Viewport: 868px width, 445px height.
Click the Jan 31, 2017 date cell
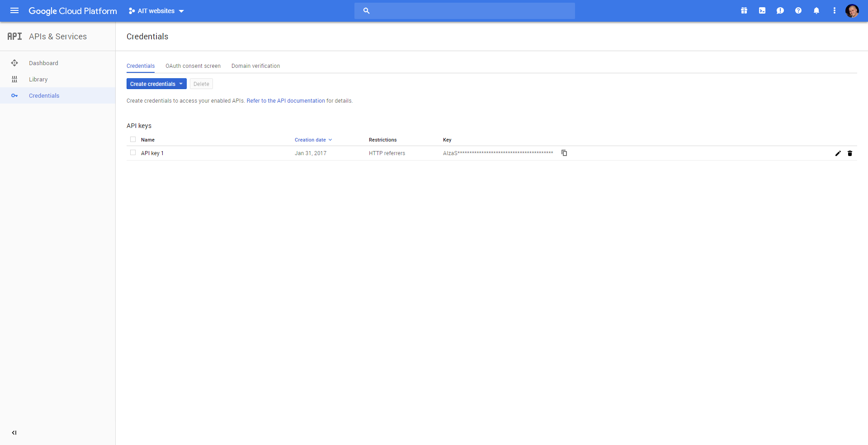(x=311, y=153)
